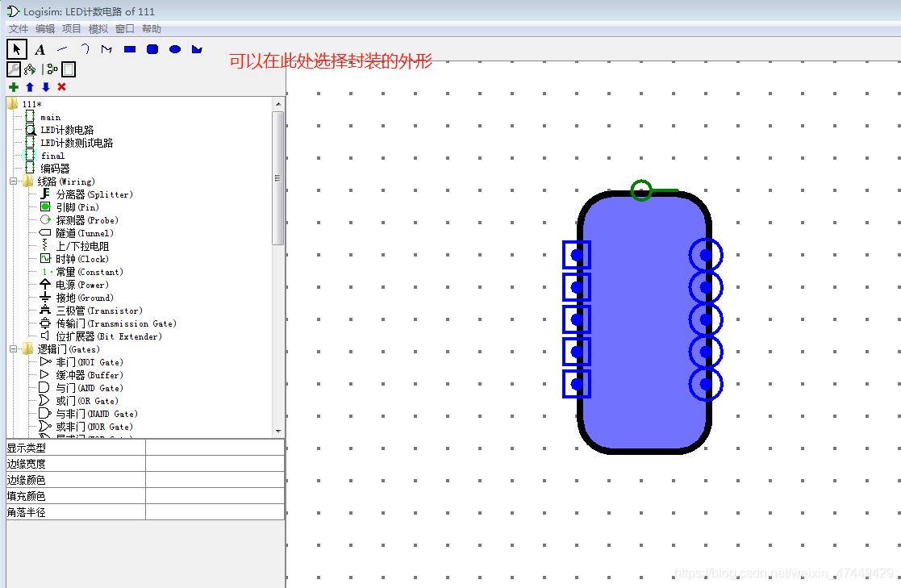Switch to appearance edit view
901x588 pixels.
(69, 69)
